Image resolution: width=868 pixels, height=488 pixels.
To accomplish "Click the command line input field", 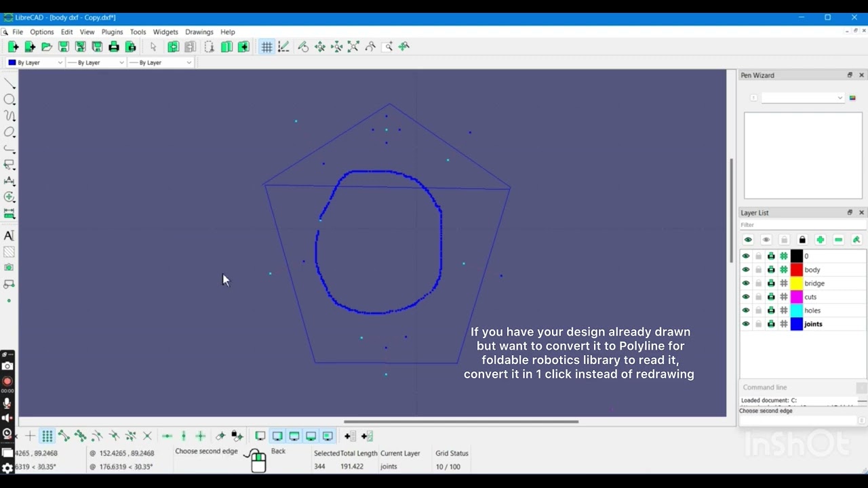I will click(798, 421).
